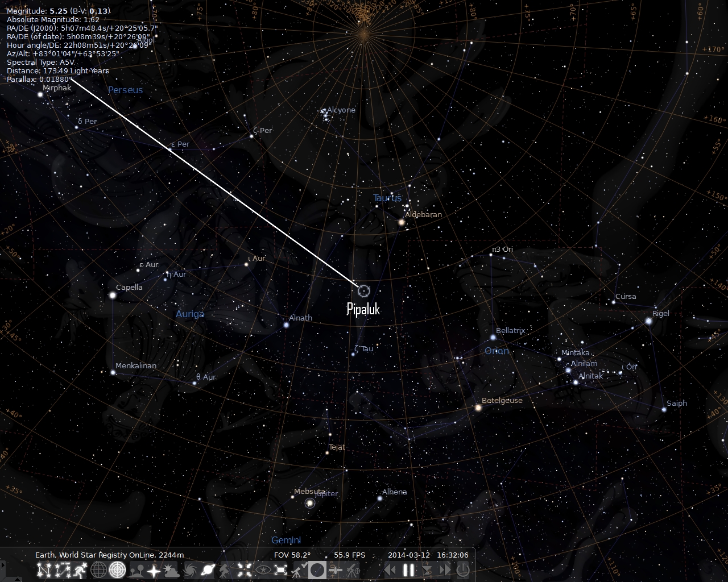728x582 pixels.
Task: Toggle atmosphere cloud icon
Action: tap(171, 569)
